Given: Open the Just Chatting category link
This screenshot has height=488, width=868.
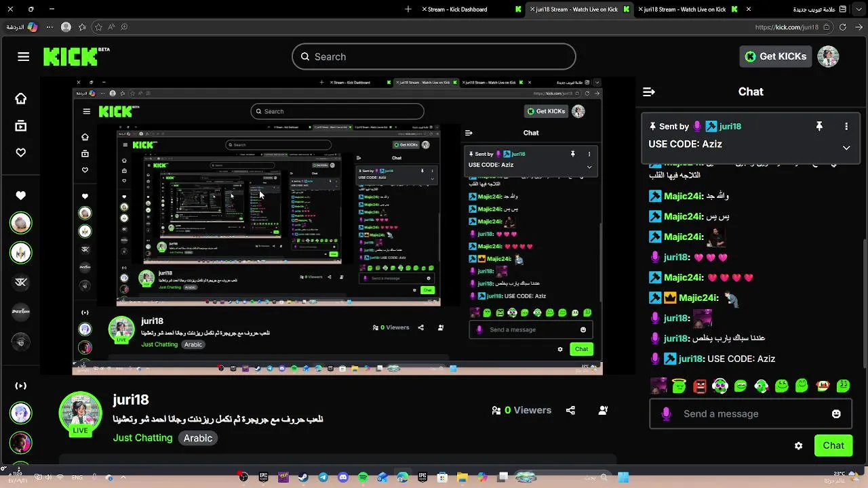Looking at the screenshot, I should (x=142, y=439).
